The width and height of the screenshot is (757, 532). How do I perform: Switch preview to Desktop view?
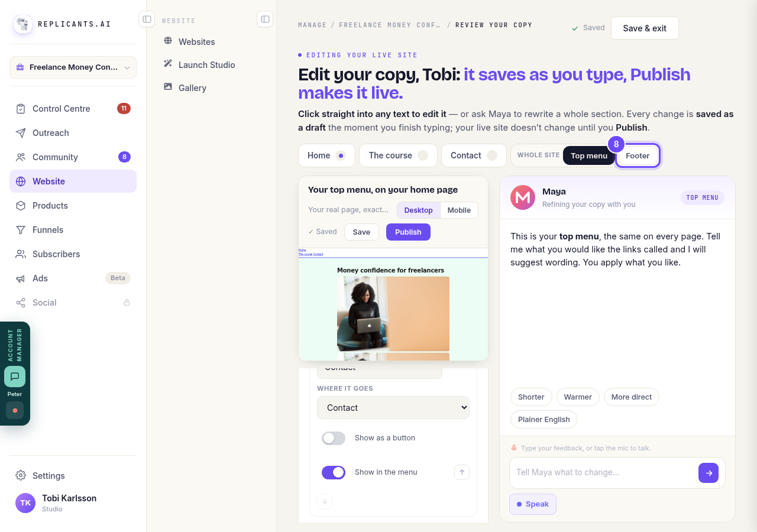(419, 210)
